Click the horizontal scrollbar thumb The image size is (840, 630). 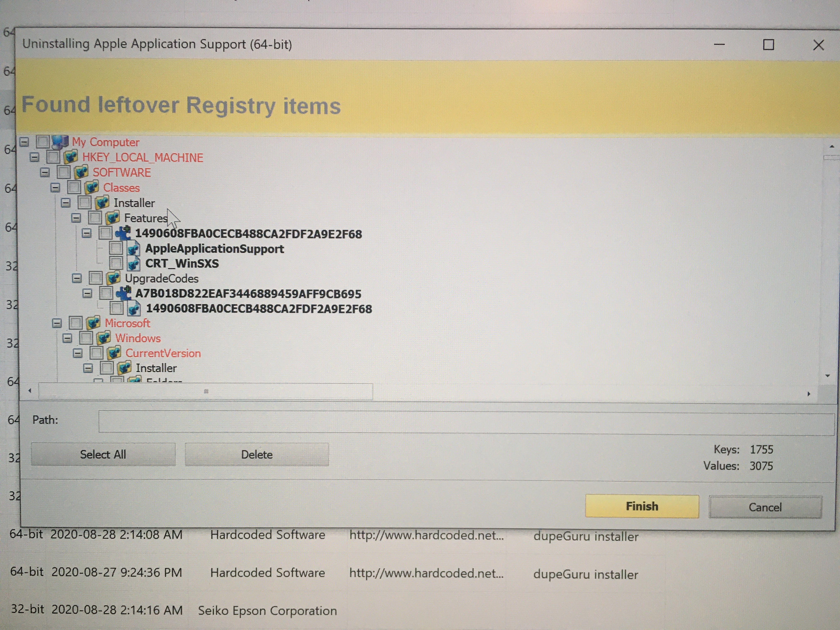(205, 391)
